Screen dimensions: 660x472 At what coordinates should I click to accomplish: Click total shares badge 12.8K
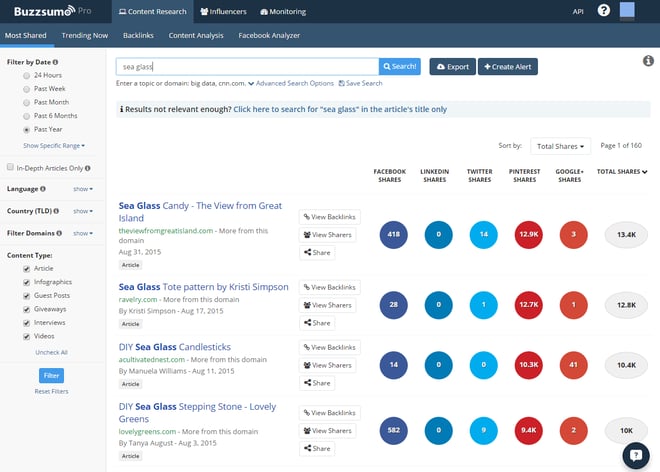[x=626, y=305]
